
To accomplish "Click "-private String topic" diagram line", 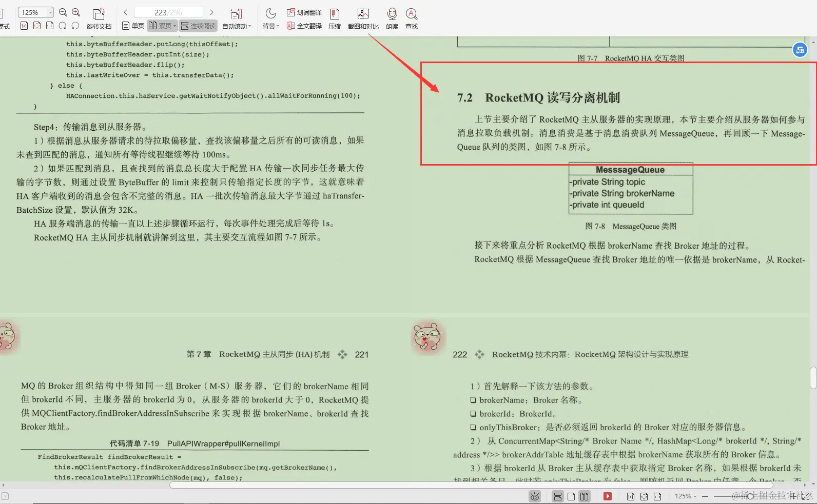I will click(x=607, y=182).
